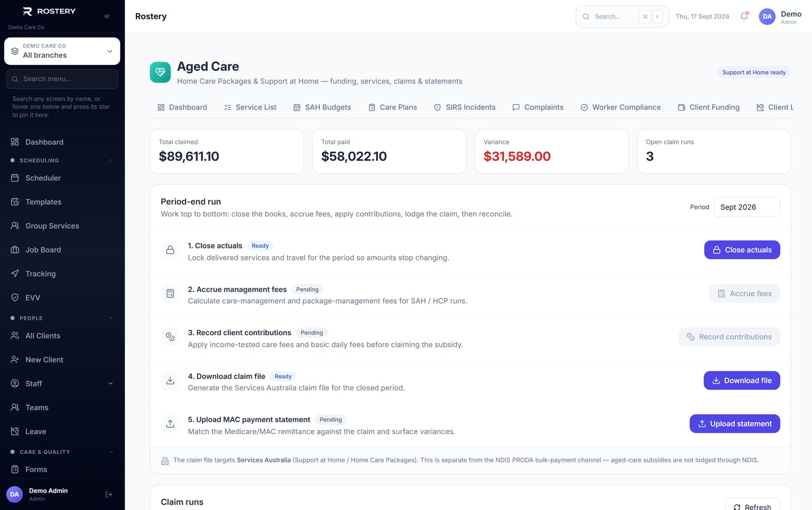Click the Record contributions button

(729, 337)
